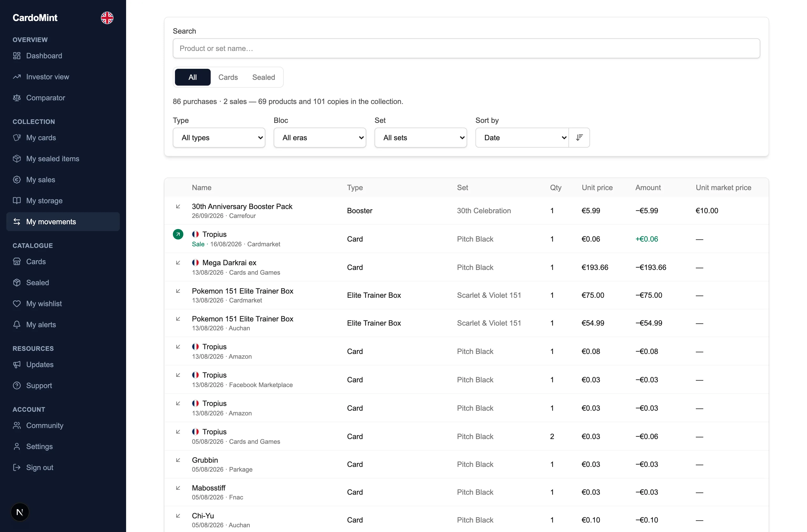Click the −€193.66 amount value
This screenshot has height=532, width=807.
650,267
